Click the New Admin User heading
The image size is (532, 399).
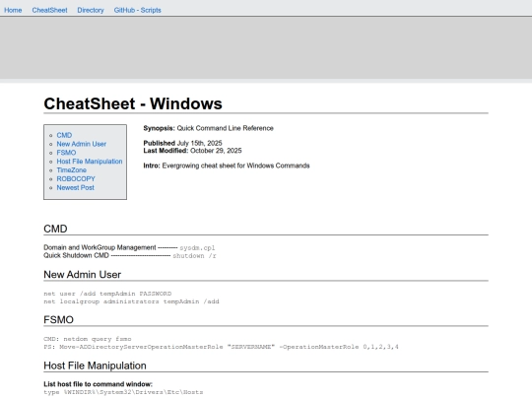click(x=83, y=275)
